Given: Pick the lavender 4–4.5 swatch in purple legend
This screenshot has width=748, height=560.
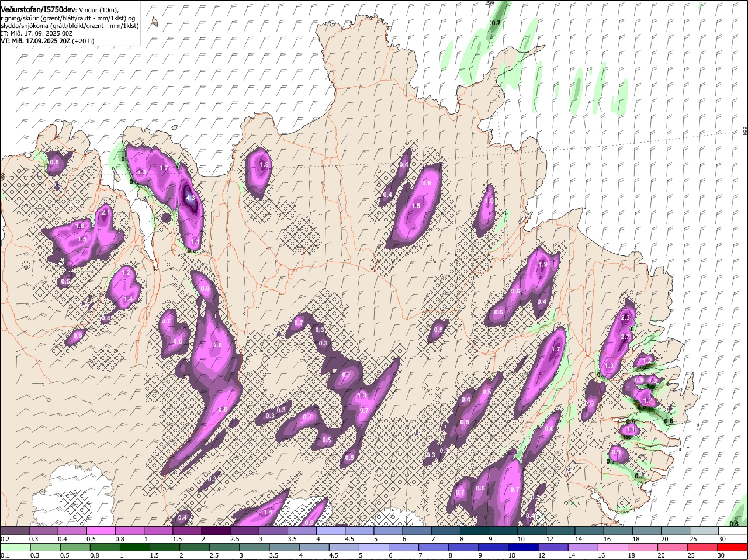Looking at the screenshot, I should click(x=331, y=530).
